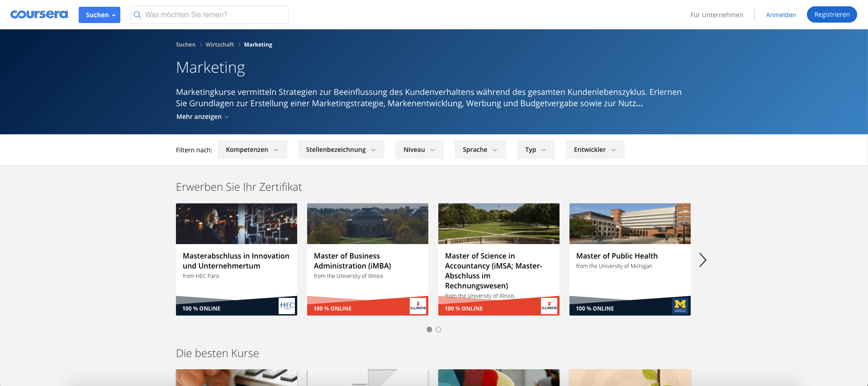The height and width of the screenshot is (386, 868).
Task: Click iMSA campus lawn thumbnail
Action: [x=499, y=224]
